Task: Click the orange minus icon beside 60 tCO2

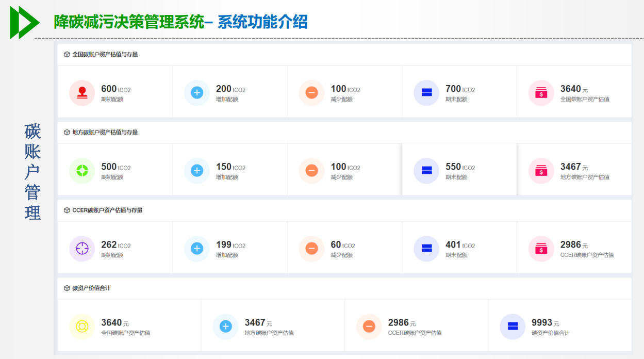Action: tap(311, 249)
